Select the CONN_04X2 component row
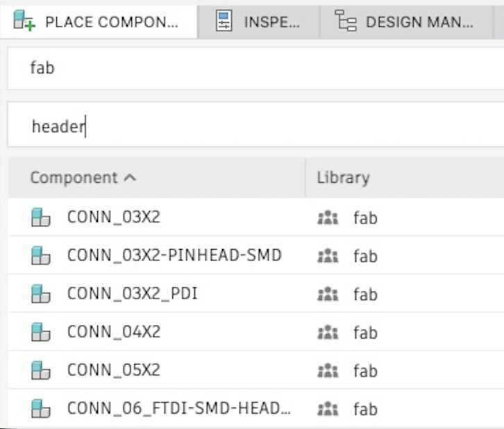 click(114, 333)
